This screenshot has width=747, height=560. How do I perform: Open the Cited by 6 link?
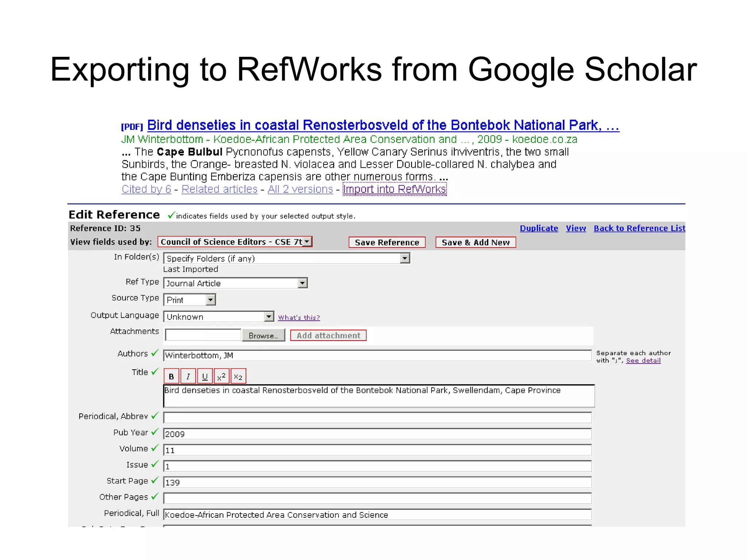point(146,189)
